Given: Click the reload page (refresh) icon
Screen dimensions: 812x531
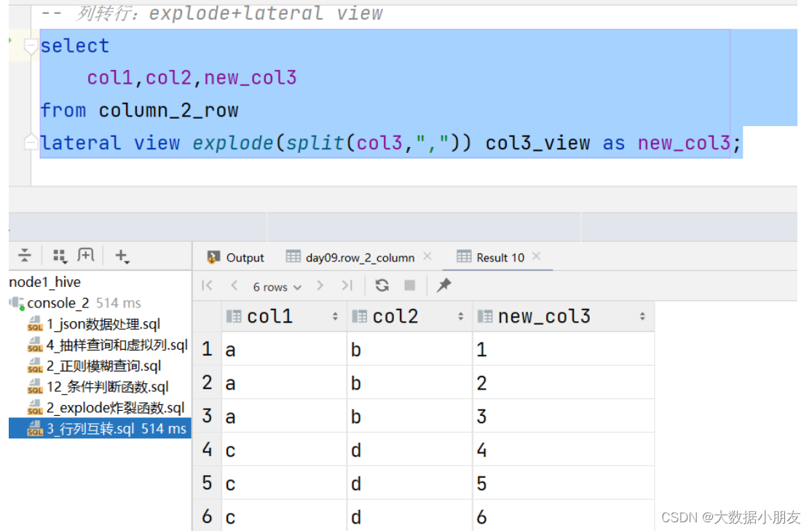Looking at the screenshot, I should coord(382,286).
